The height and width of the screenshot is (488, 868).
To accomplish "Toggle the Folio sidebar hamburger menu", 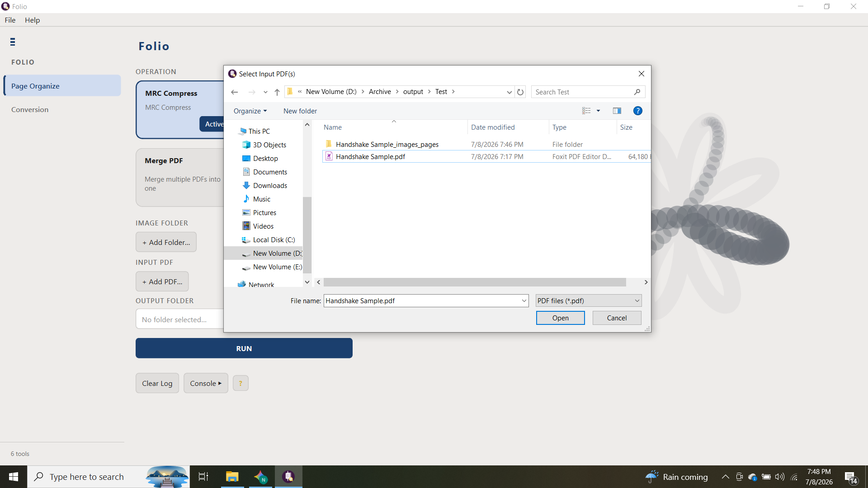I will [13, 42].
